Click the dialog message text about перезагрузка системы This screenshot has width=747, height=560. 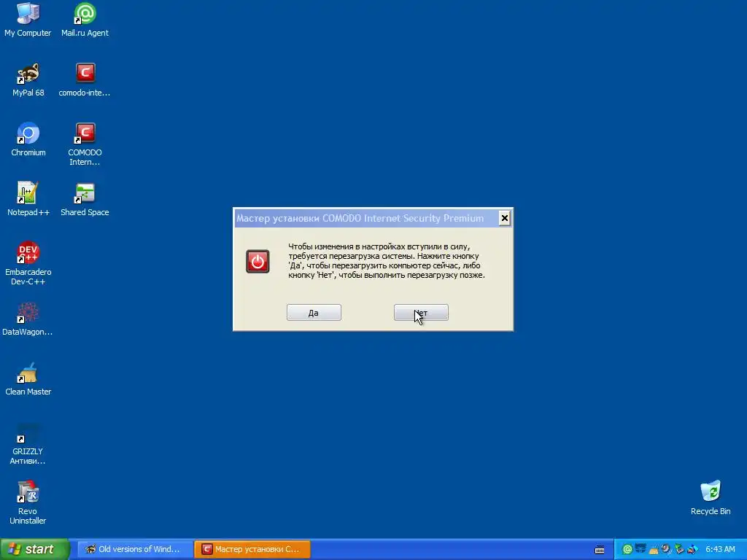pos(387,261)
